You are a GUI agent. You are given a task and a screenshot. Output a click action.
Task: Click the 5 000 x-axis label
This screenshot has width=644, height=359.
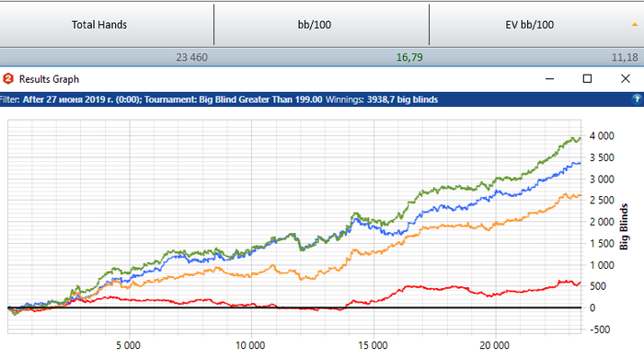(128, 345)
